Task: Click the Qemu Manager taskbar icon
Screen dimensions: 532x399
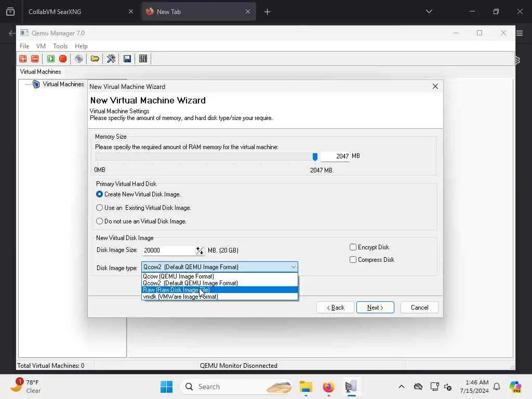Action: click(x=351, y=387)
